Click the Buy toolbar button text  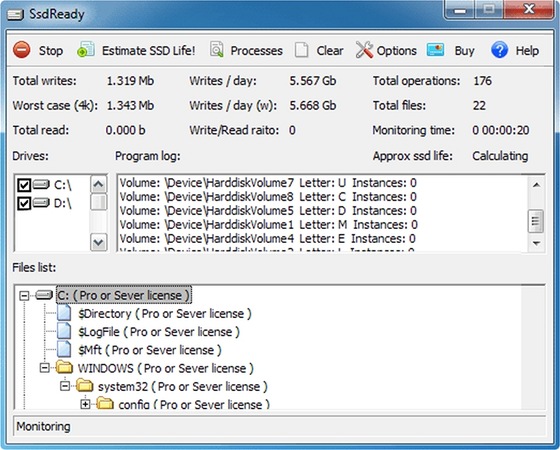464,51
